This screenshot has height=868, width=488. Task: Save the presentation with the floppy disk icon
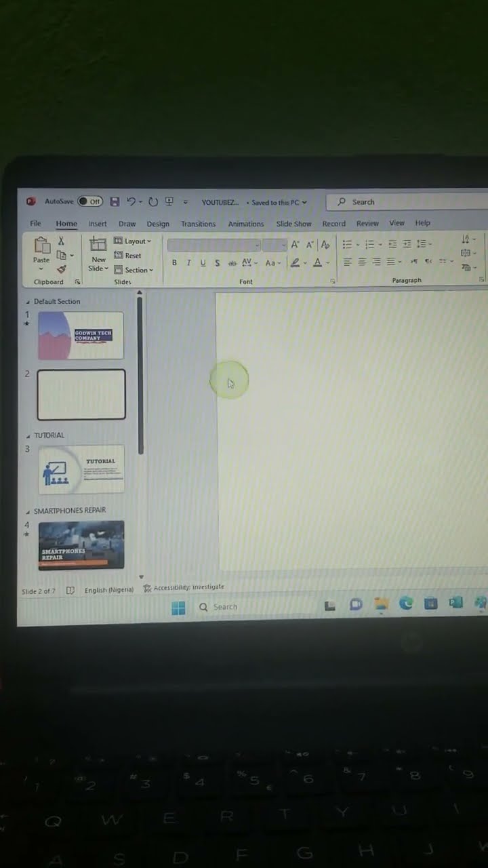pos(115,201)
